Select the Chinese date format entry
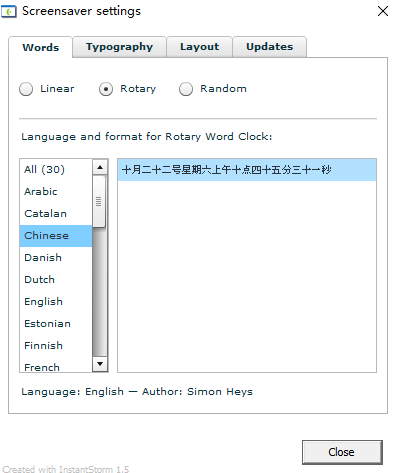 [x=247, y=170]
